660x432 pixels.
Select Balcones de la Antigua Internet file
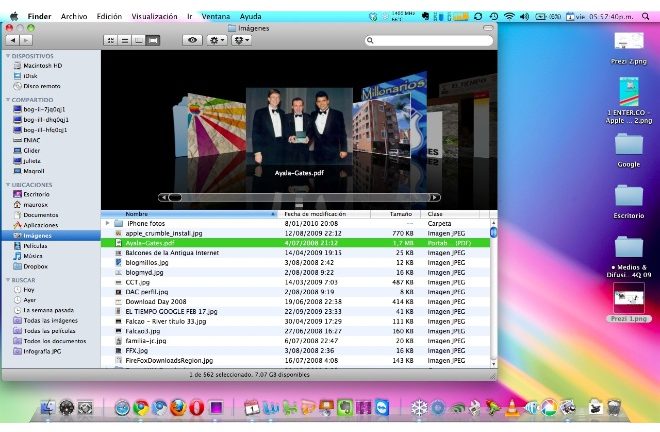tap(295, 253)
